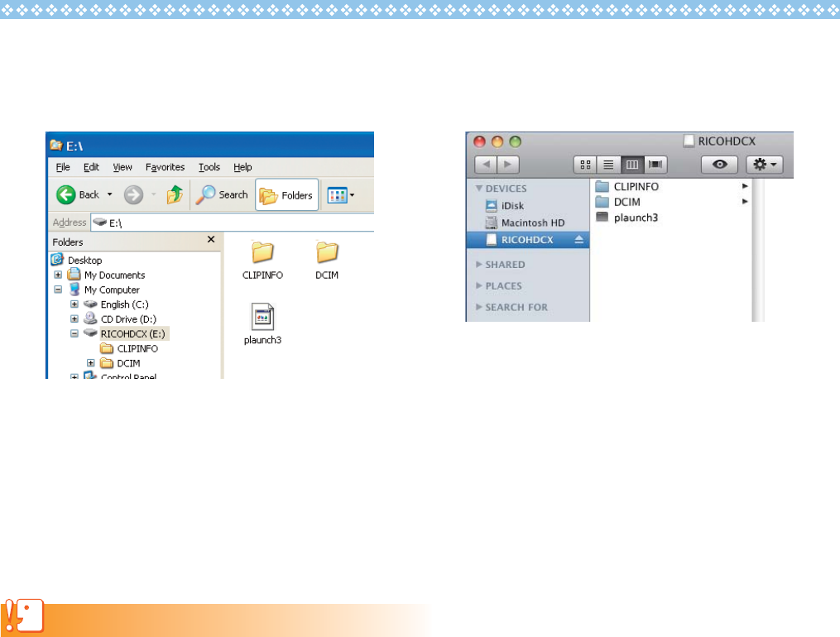Screen dimensions: 840x637
Task: Open the Edit menu
Action: 91,167
